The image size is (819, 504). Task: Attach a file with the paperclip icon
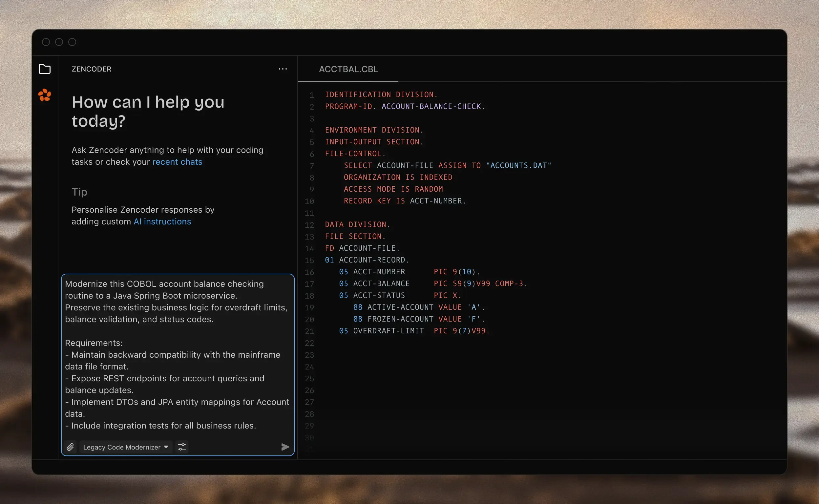coord(70,447)
